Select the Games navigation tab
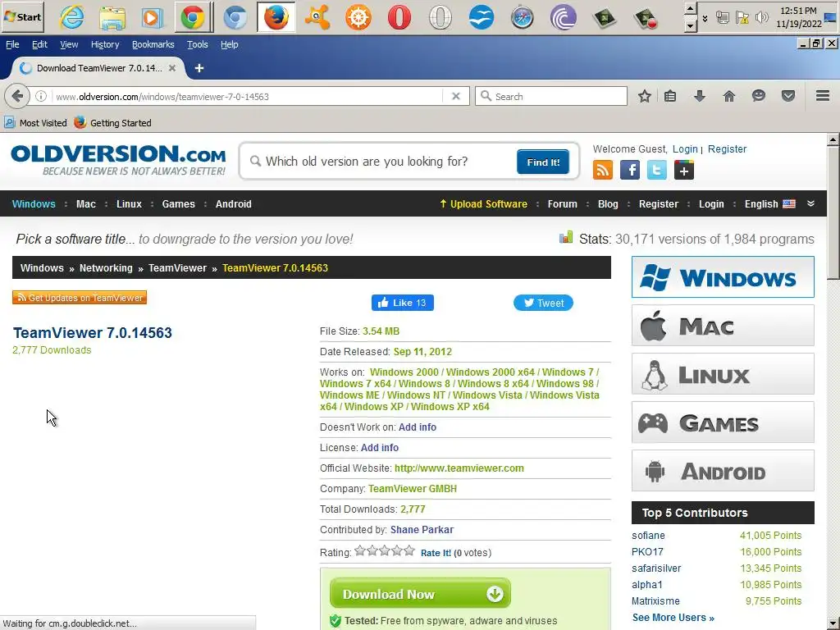 click(x=178, y=204)
